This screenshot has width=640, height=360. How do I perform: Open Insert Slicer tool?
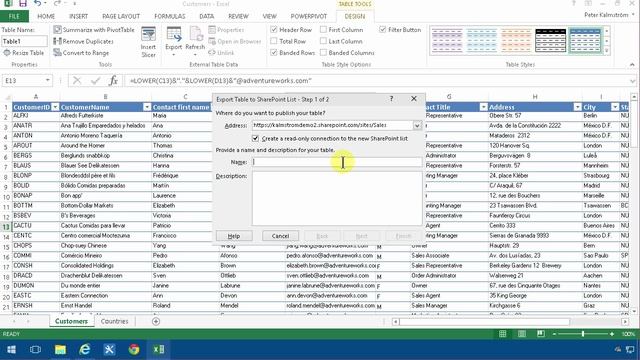(x=148, y=42)
